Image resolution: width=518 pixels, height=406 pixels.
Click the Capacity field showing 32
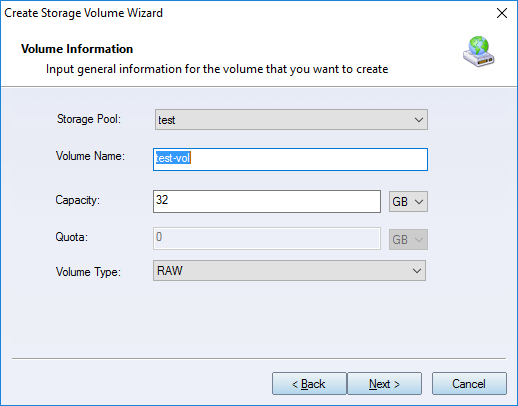pyautogui.click(x=267, y=201)
